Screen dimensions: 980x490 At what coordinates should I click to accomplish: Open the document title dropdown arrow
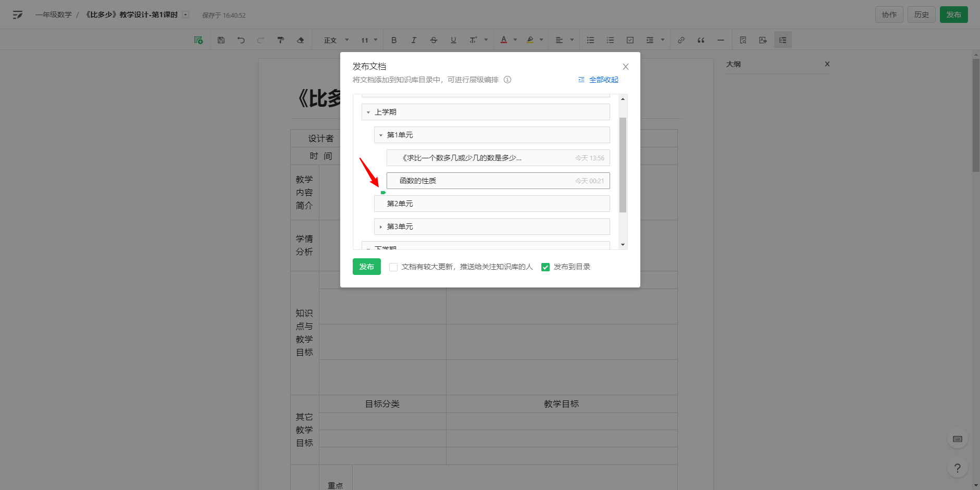pos(185,15)
